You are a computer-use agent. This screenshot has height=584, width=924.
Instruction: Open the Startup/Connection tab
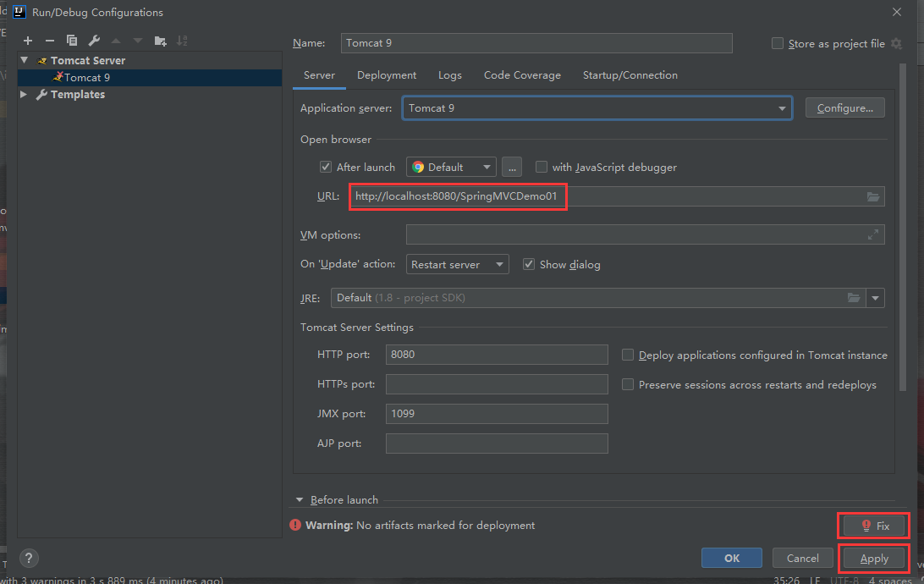[630, 75]
